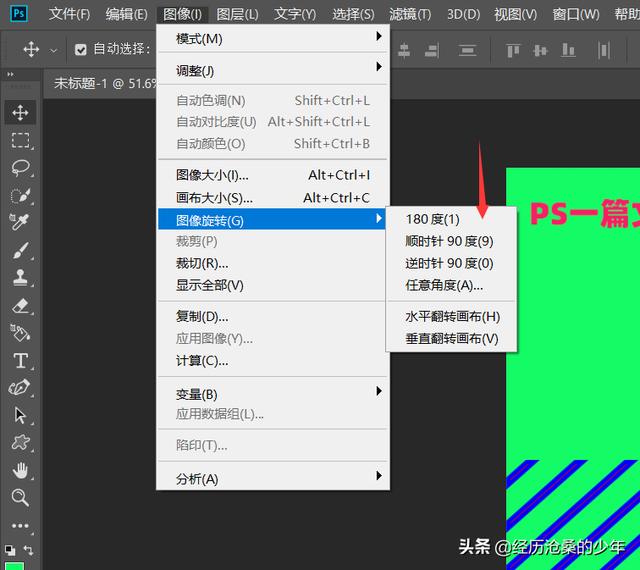Open the 选择(S) menu
The height and width of the screenshot is (570, 640).
(x=353, y=14)
